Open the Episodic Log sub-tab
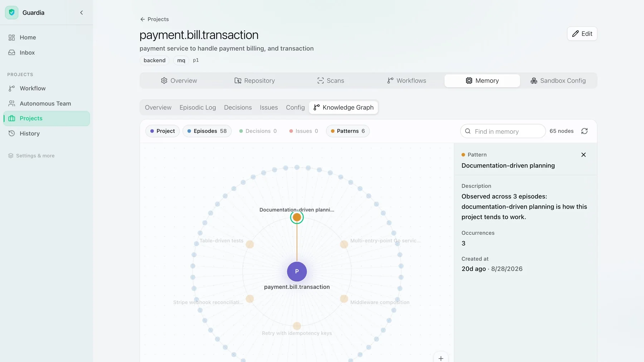The width and height of the screenshot is (644, 362). pos(197,107)
